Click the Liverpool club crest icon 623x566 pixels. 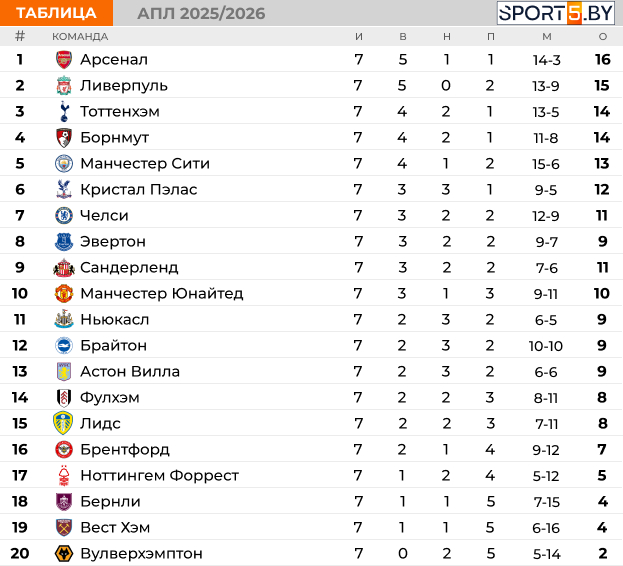click(64, 85)
